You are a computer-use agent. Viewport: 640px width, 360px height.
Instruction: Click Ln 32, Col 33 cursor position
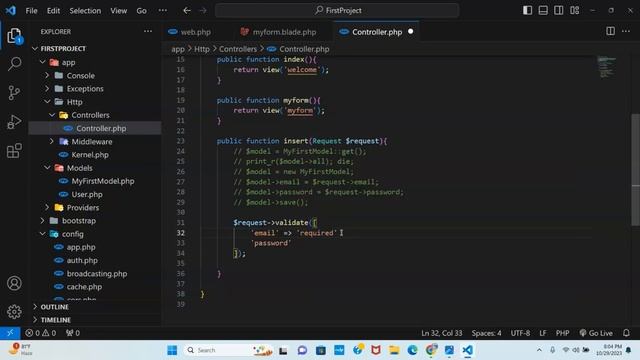[442, 333]
